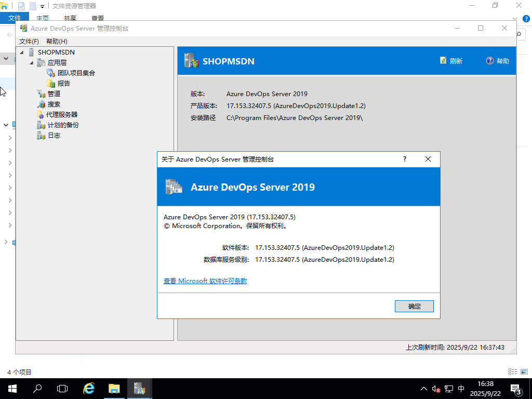
Task: Click the 中 input method indicator
Action: [x=461, y=389]
